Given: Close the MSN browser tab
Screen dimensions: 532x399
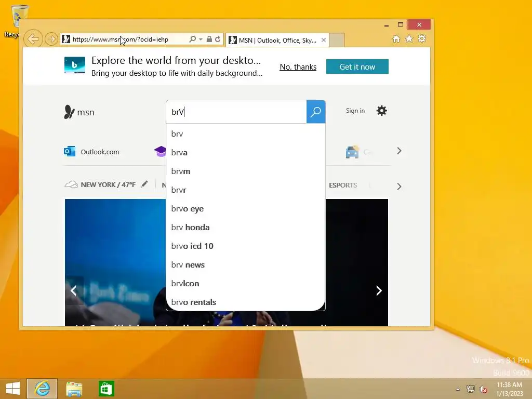Looking at the screenshot, I should tap(324, 40).
